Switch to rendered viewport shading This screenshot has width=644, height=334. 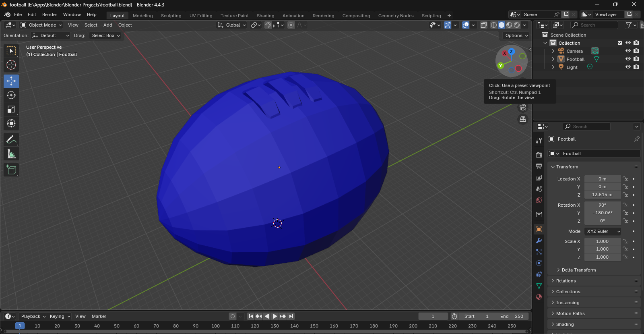tap(517, 25)
